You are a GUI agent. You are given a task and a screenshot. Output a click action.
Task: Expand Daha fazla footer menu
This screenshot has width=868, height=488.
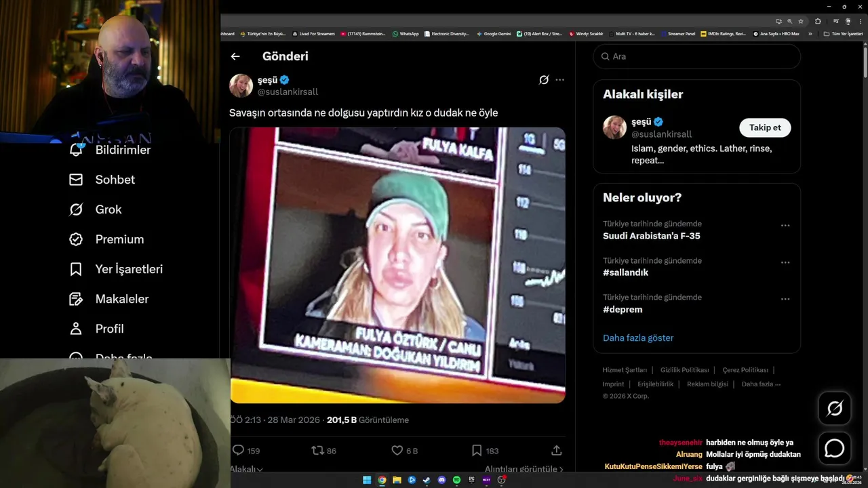coord(761,384)
